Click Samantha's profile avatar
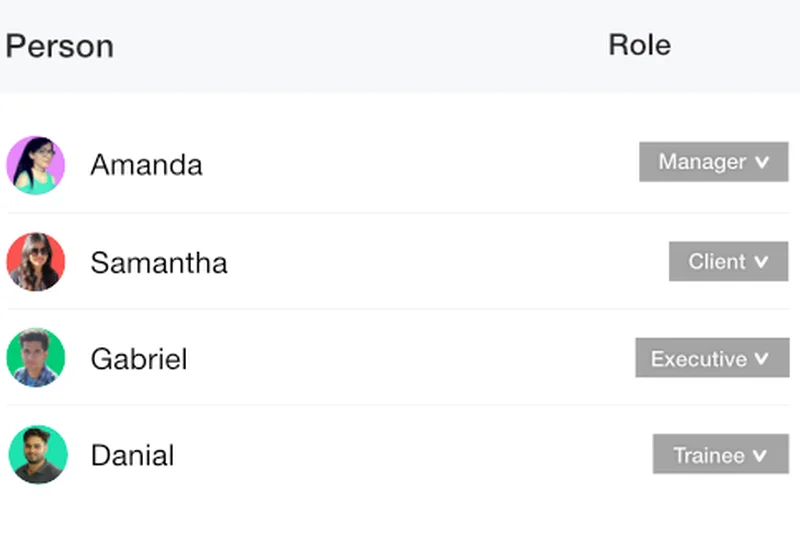The height and width of the screenshot is (533, 800). (x=36, y=262)
